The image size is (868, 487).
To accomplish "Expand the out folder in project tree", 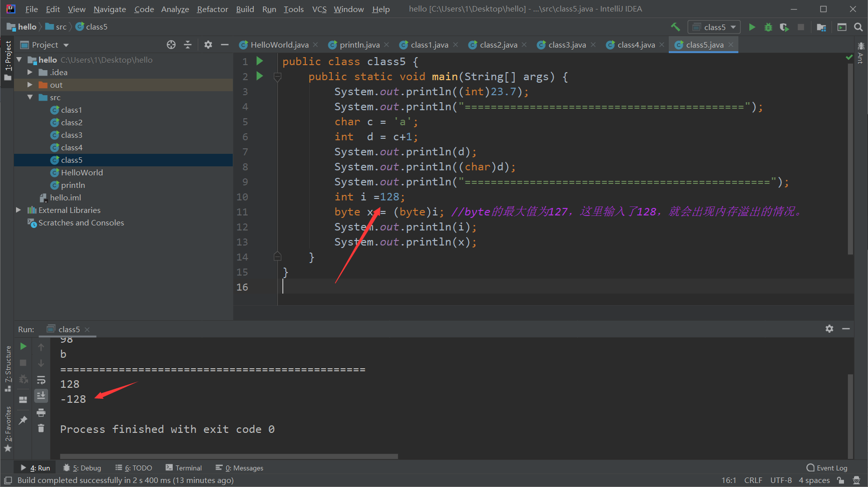I will tap(30, 85).
